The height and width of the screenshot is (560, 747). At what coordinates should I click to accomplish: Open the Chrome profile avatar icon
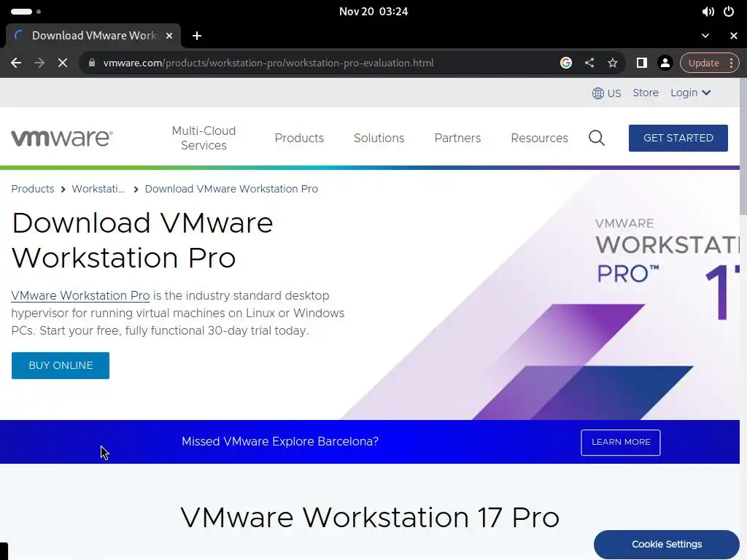point(665,63)
